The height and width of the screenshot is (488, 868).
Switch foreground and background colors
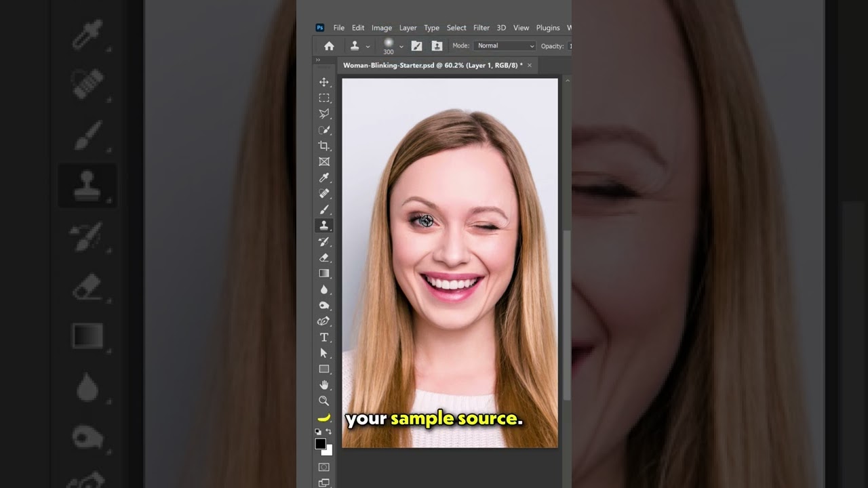coord(329,431)
